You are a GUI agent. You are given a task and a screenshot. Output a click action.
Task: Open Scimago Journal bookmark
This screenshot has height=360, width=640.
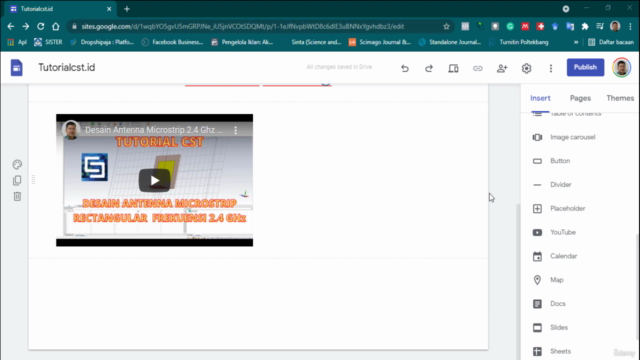point(380,42)
